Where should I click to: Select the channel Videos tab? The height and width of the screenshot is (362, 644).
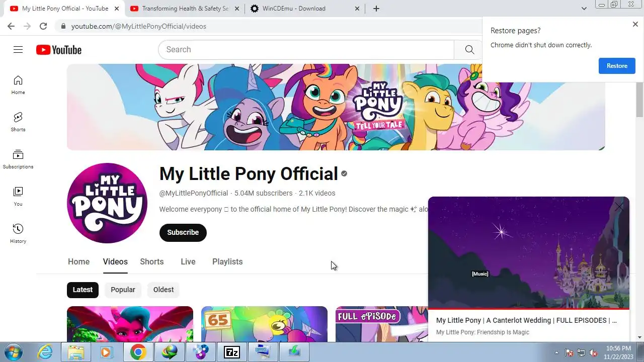(115, 261)
